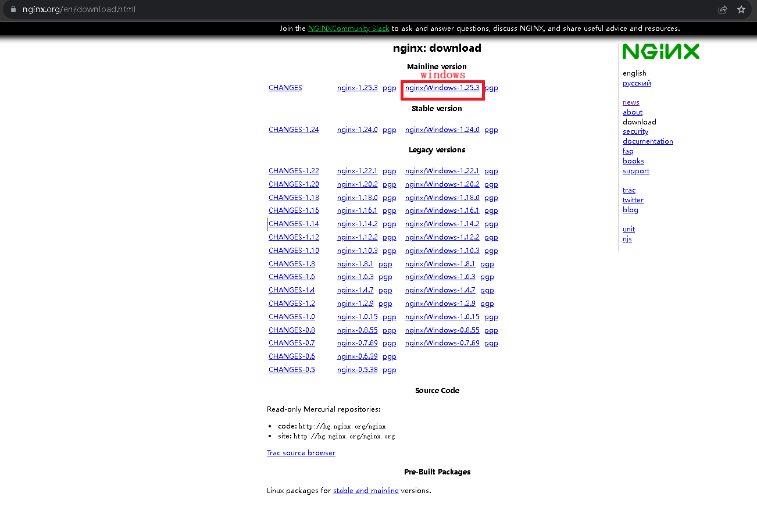Viewport: 757px width, 532px height.
Task: Download nginx/Windows-1.4.7
Action: tap(440, 290)
